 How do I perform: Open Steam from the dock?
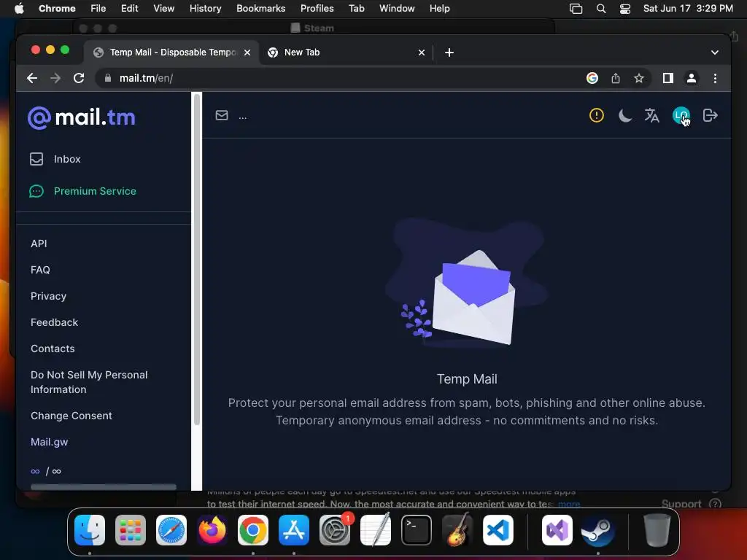[x=598, y=530]
